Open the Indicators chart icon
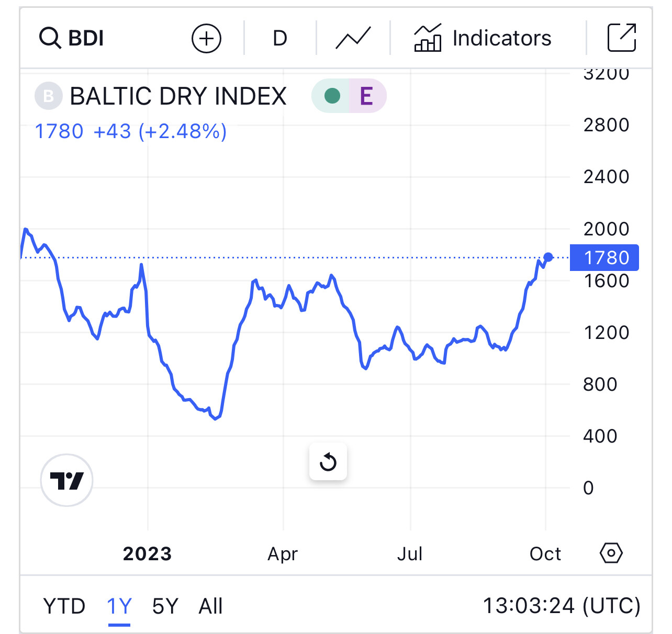 (428, 38)
